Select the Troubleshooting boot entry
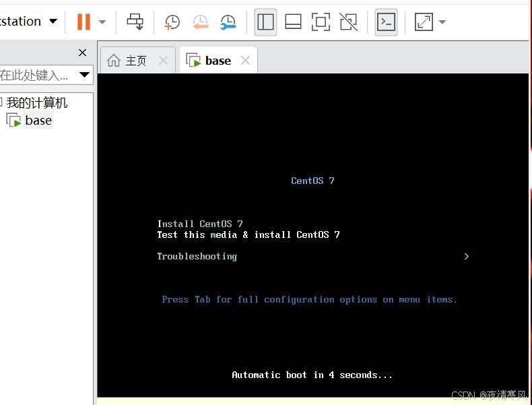 pos(197,256)
